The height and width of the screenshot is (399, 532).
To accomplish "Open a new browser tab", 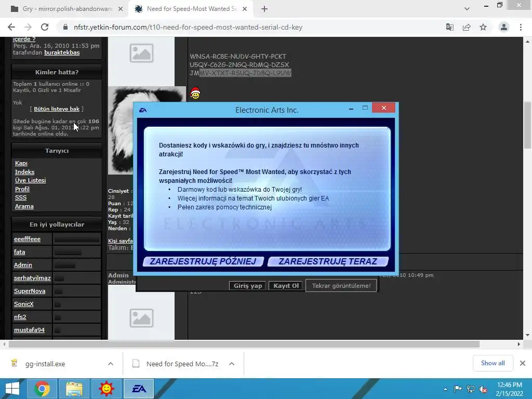I will [x=264, y=9].
